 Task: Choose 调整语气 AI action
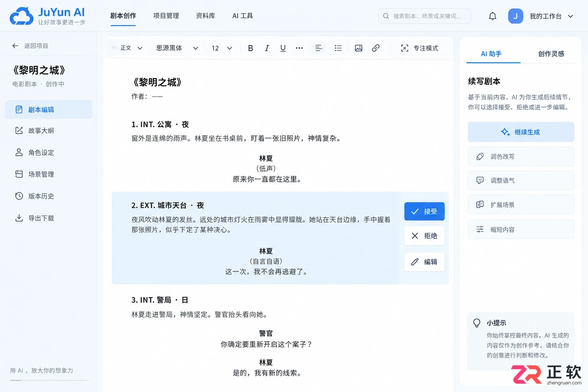coord(521,180)
